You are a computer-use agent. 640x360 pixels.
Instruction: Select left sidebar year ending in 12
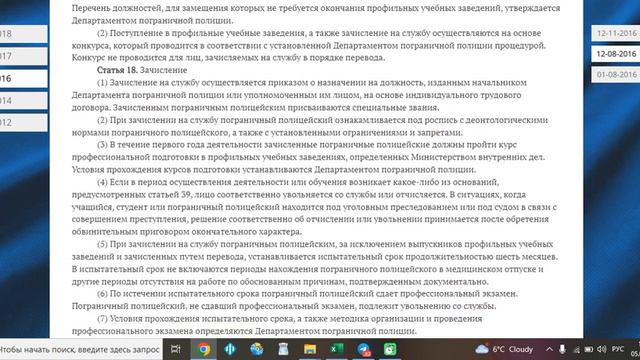(24, 122)
